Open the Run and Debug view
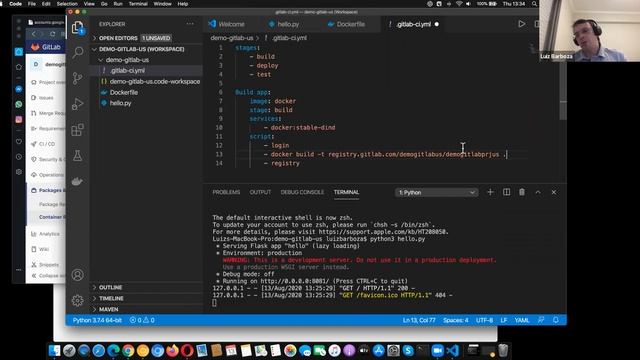Image resolution: width=640 pixels, height=360 pixels. tap(77, 104)
